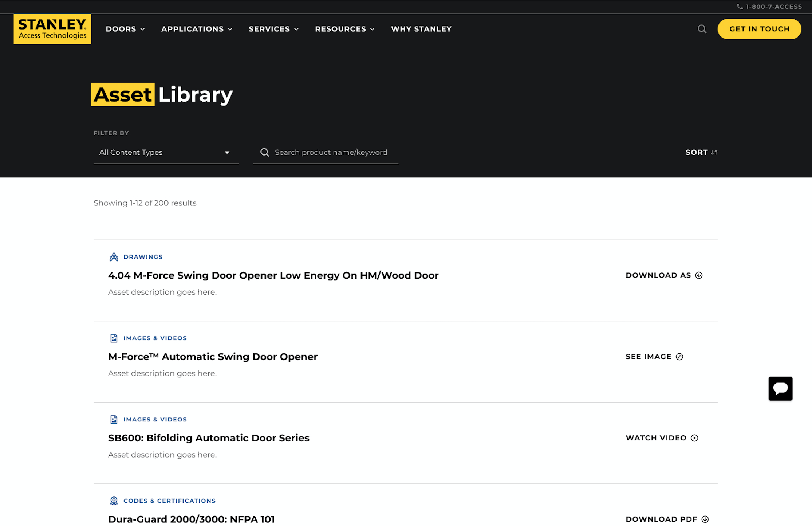
Task: Click See Image external arrow icon
Action: pyautogui.click(x=679, y=357)
